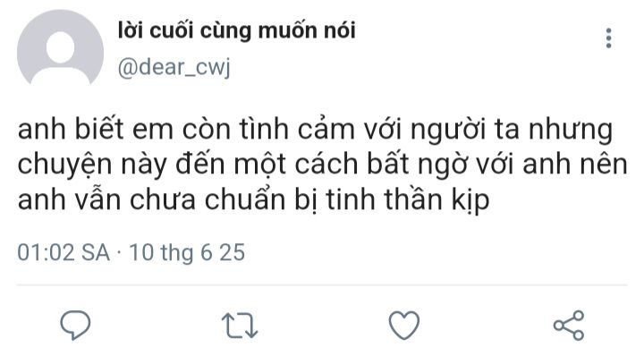The image size is (644, 364).
Task: Select the tweet line starting with anh vẫn chưa
Action: [x=253, y=200]
